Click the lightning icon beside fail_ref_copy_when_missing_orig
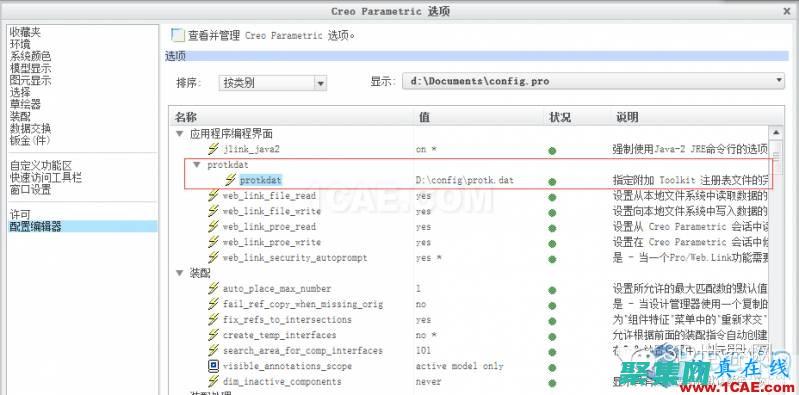The height and width of the screenshot is (395, 799). [x=214, y=304]
